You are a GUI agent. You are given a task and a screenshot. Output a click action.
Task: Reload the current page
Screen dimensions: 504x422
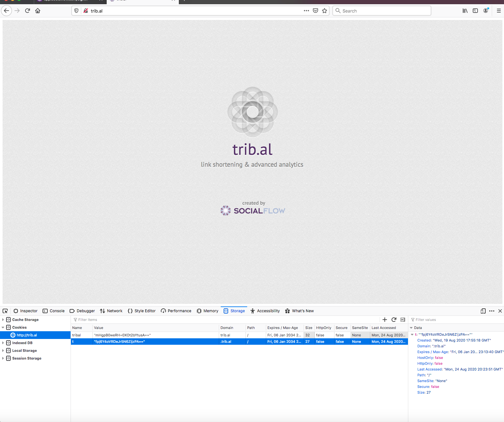pos(27,11)
